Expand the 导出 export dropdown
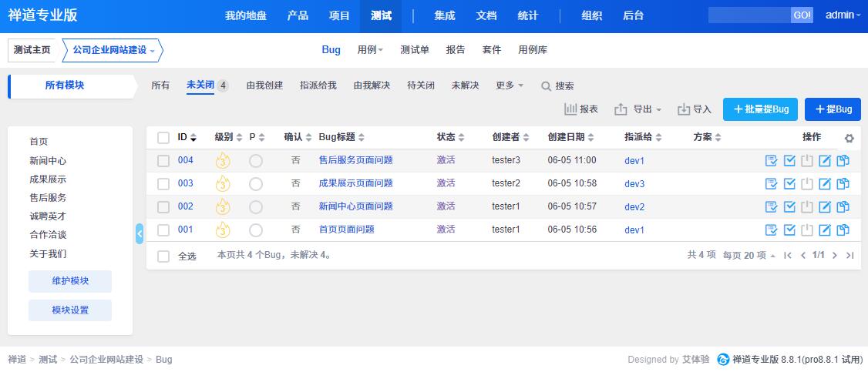The image size is (868, 372). click(638, 109)
